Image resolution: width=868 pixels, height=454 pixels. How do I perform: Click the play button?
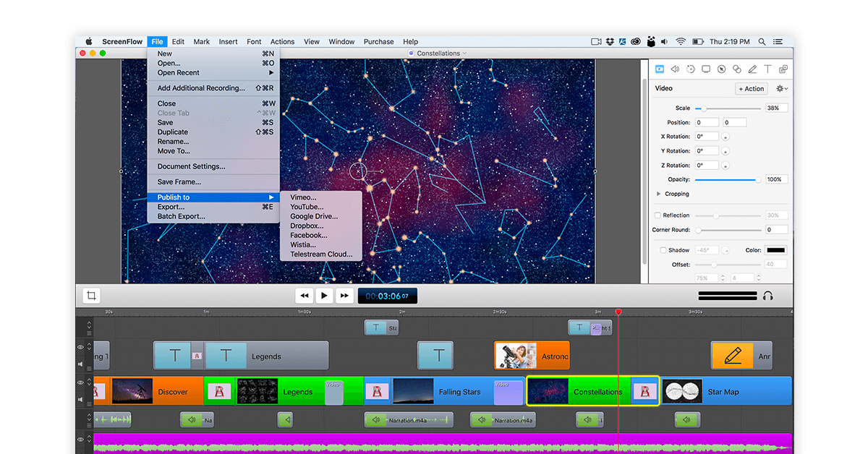pos(325,296)
